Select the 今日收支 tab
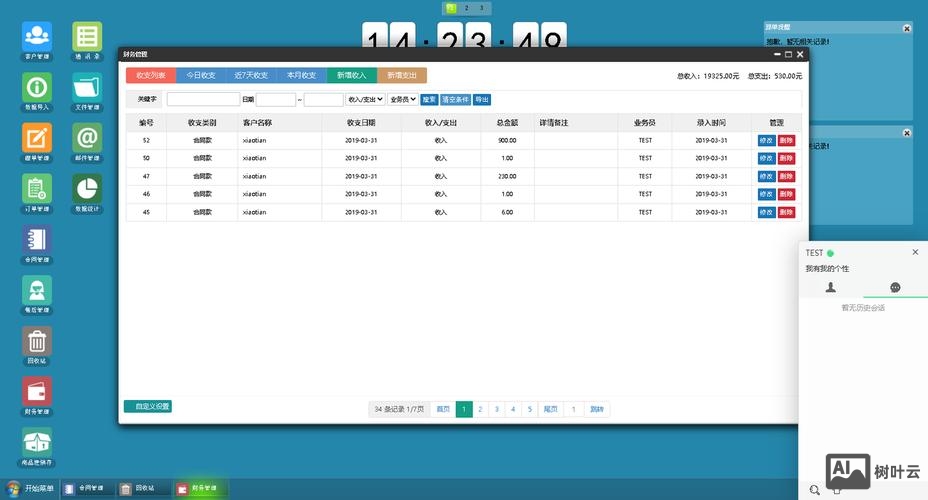Screen dimensions: 928x500 pyautogui.click(x=201, y=75)
